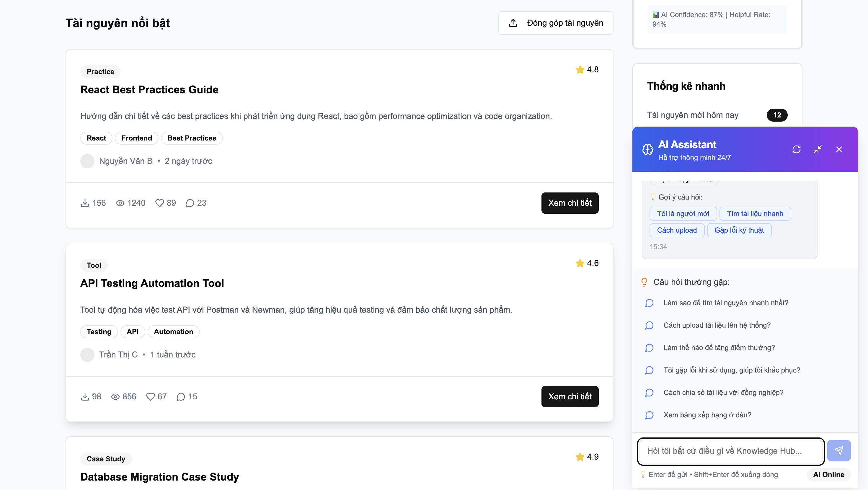Minimize the AI Assistant chat panel

pos(818,149)
